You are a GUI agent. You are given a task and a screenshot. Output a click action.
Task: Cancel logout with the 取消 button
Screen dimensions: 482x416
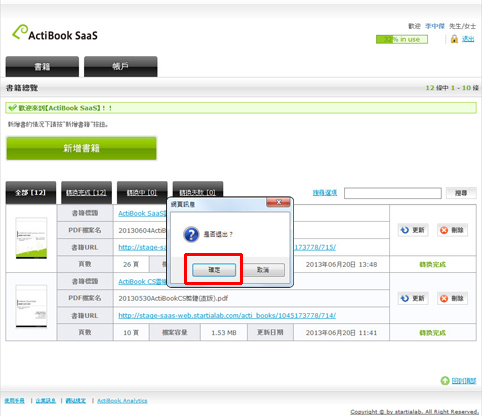263,270
